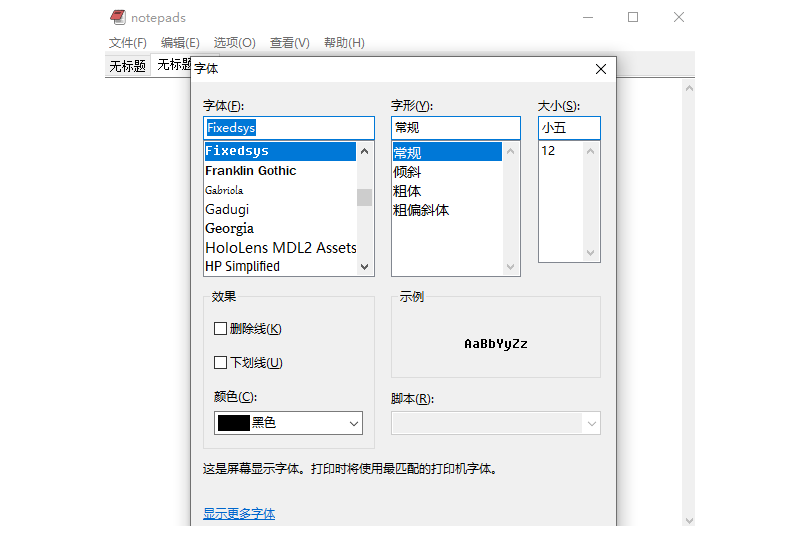Open the 颜色 color dropdown showing 黑色
800x533 pixels.
click(288, 423)
